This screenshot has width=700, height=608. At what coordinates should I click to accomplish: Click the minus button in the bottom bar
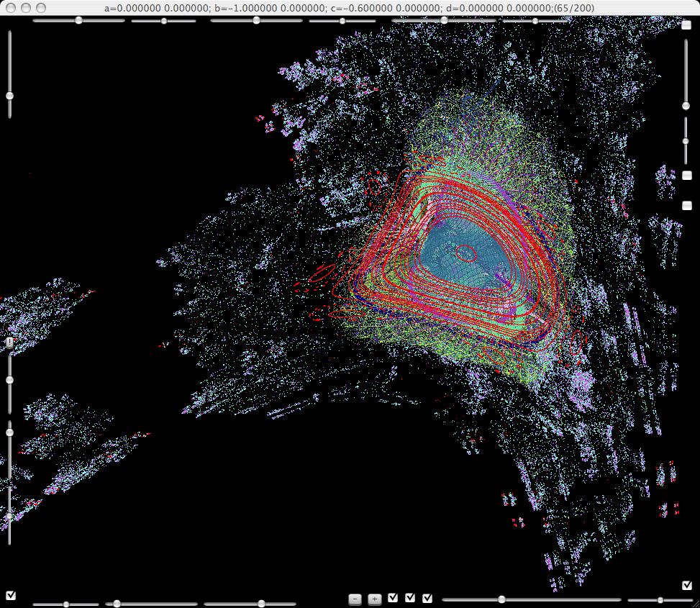[x=355, y=599]
